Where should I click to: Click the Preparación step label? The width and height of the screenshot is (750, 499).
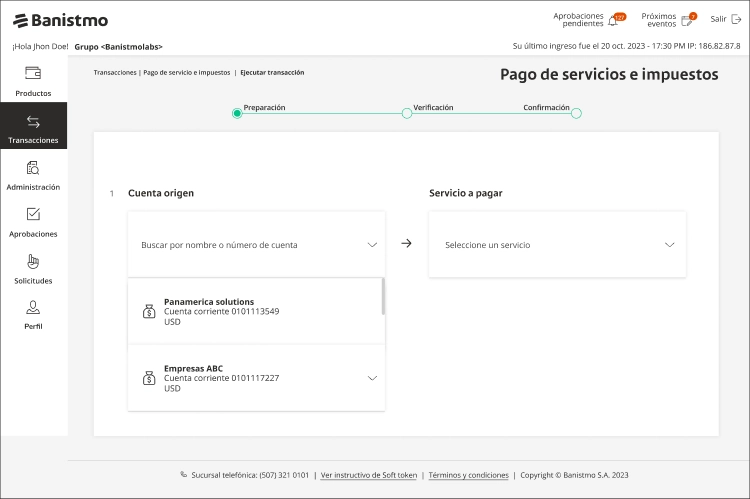click(x=264, y=108)
